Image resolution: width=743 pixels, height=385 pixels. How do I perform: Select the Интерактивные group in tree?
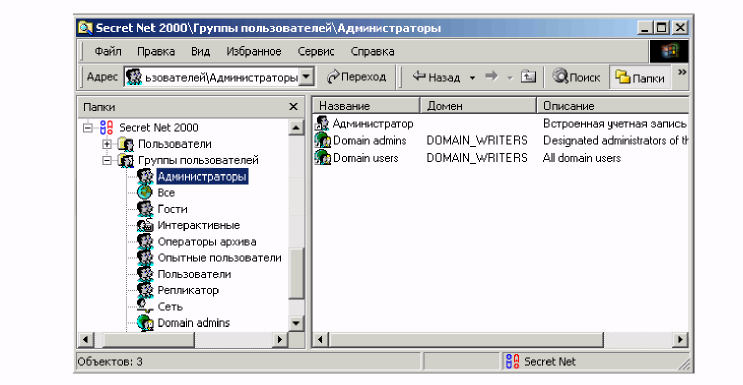pyautogui.click(x=199, y=225)
